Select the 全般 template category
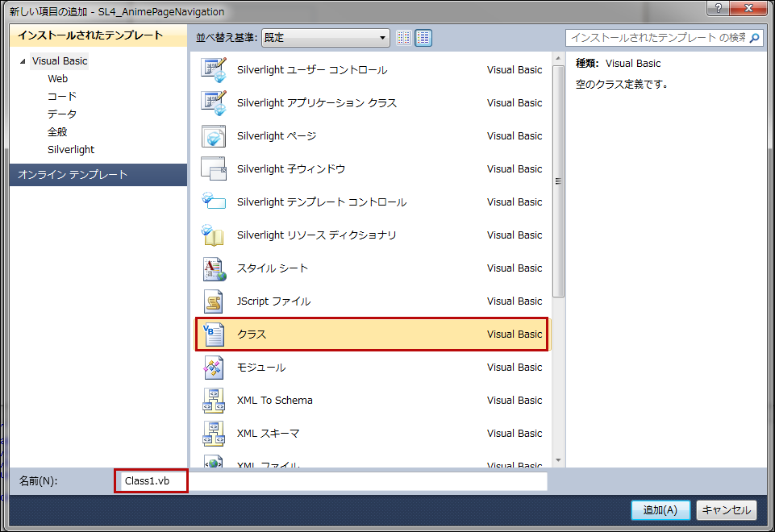Screen dimensions: 775x532 click(x=57, y=132)
